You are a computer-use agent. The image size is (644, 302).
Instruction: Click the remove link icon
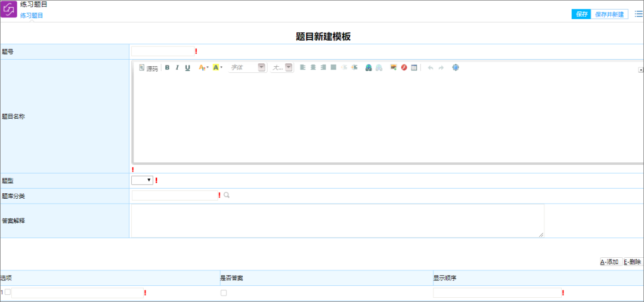pos(379,68)
